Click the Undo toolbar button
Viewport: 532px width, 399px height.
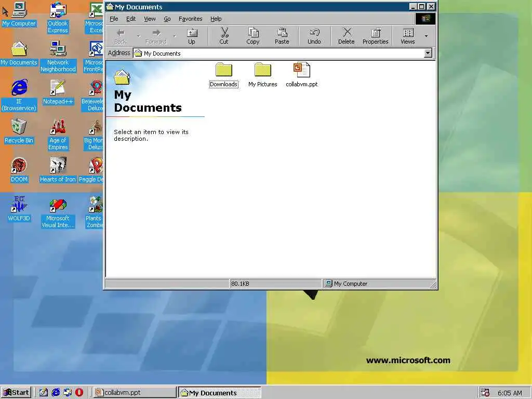coord(314,36)
